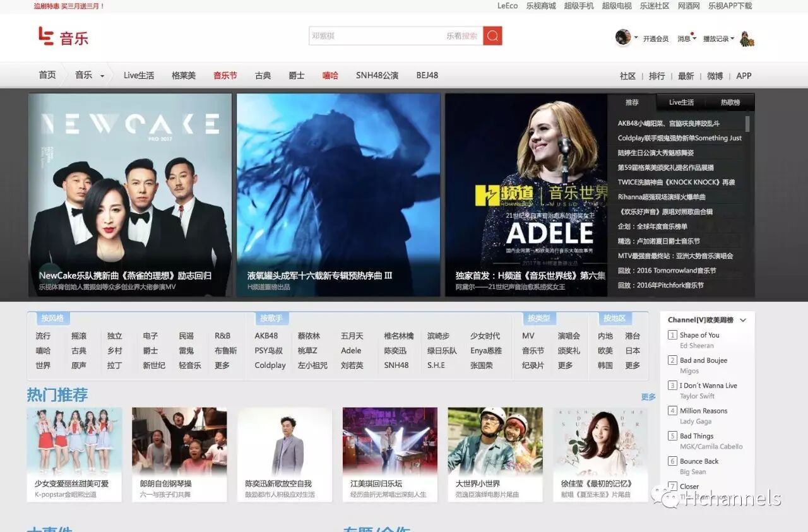Click Million Reasons chart entry

pos(703,411)
